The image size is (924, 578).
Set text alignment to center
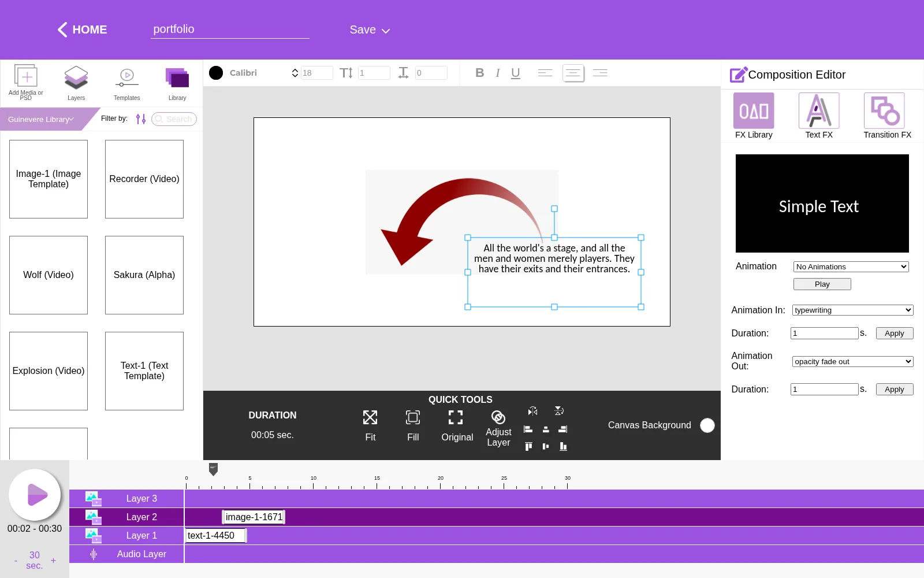[x=573, y=73]
